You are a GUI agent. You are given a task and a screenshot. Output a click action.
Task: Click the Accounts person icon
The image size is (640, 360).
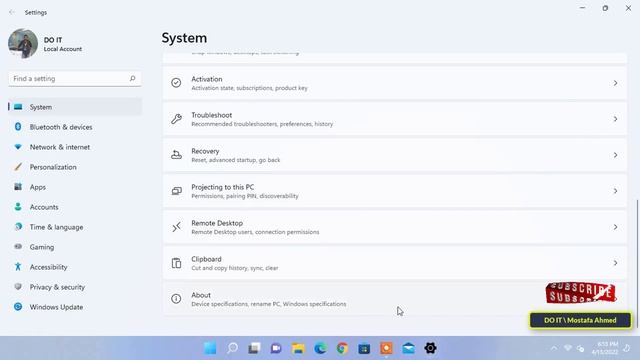click(x=18, y=207)
